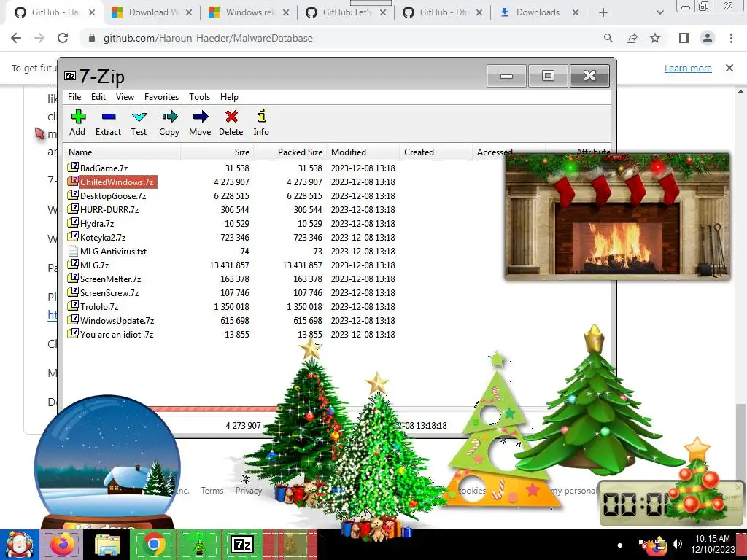
Task: Switch to the Downloads tab
Action: point(540,12)
